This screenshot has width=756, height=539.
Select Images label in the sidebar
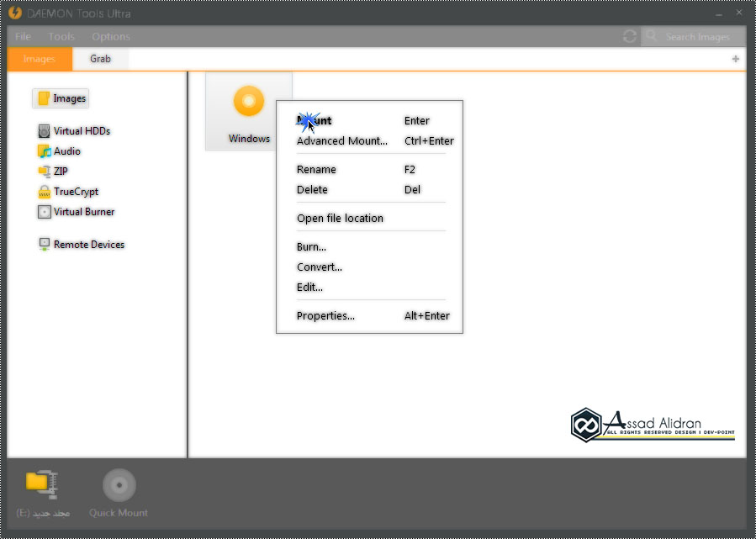tap(70, 98)
